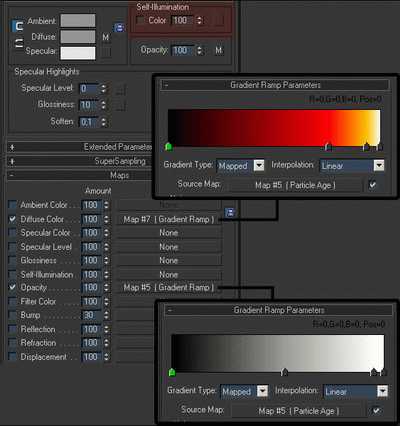This screenshot has height=426, width=400.
Task: Click the M map button next to Opacity
Action: click(x=219, y=50)
